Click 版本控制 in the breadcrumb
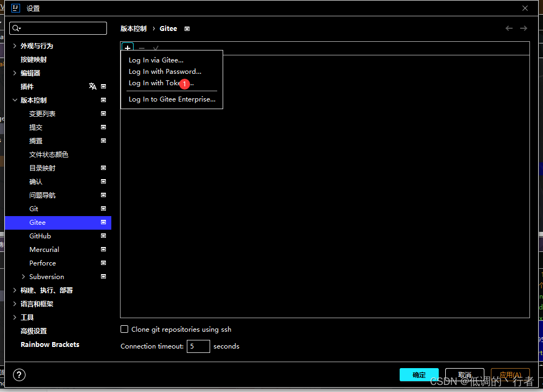Screen dimensions: 543x392 click(134, 29)
